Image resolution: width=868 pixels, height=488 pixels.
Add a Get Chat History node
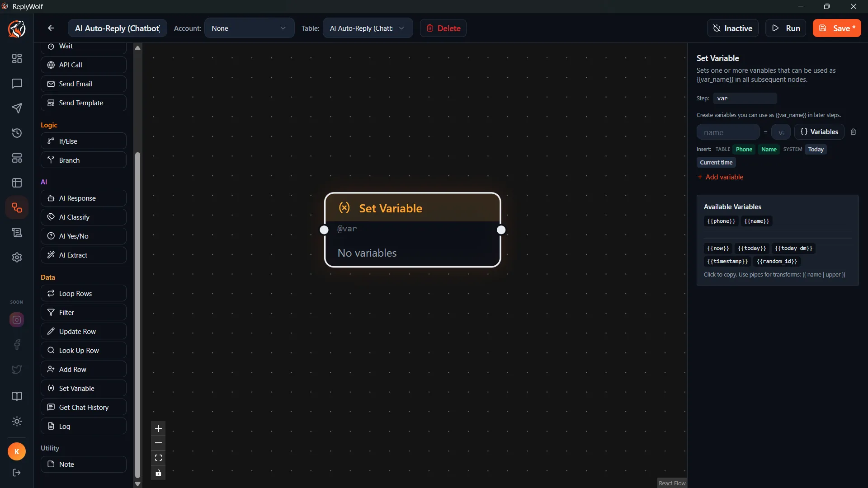pyautogui.click(x=83, y=408)
